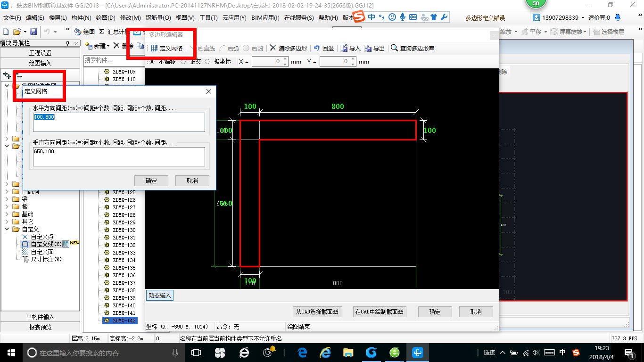
Task: Click the 垂直方向间距 input field
Action: tap(119, 156)
